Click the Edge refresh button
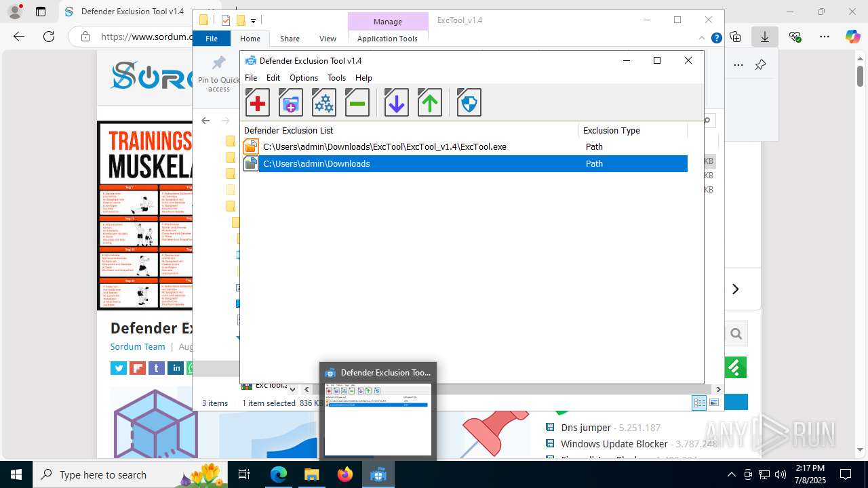This screenshot has height=488, width=868. tap(49, 37)
